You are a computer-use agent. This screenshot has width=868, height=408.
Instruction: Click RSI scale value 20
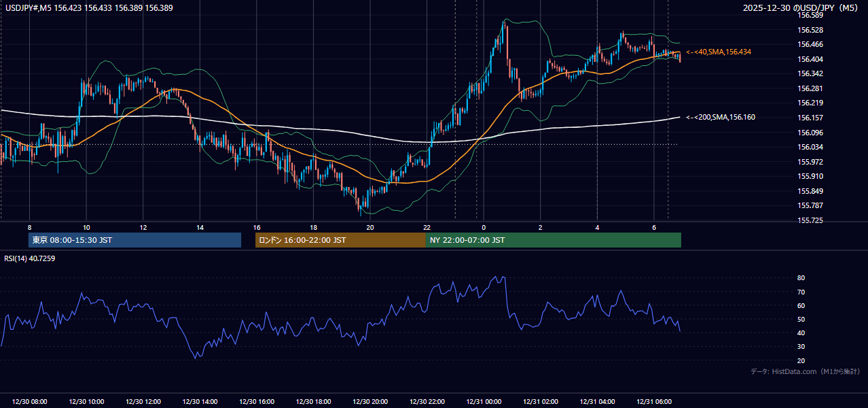click(x=801, y=360)
